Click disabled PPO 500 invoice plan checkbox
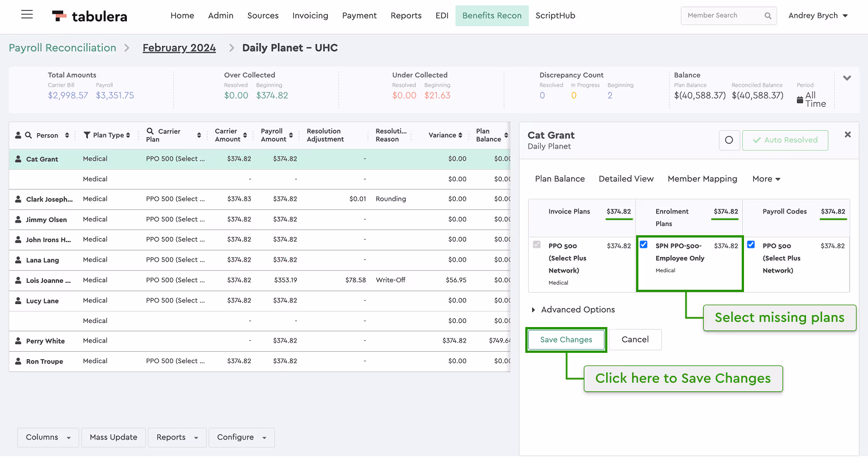Image resolution: width=868 pixels, height=459 pixels. tap(537, 244)
